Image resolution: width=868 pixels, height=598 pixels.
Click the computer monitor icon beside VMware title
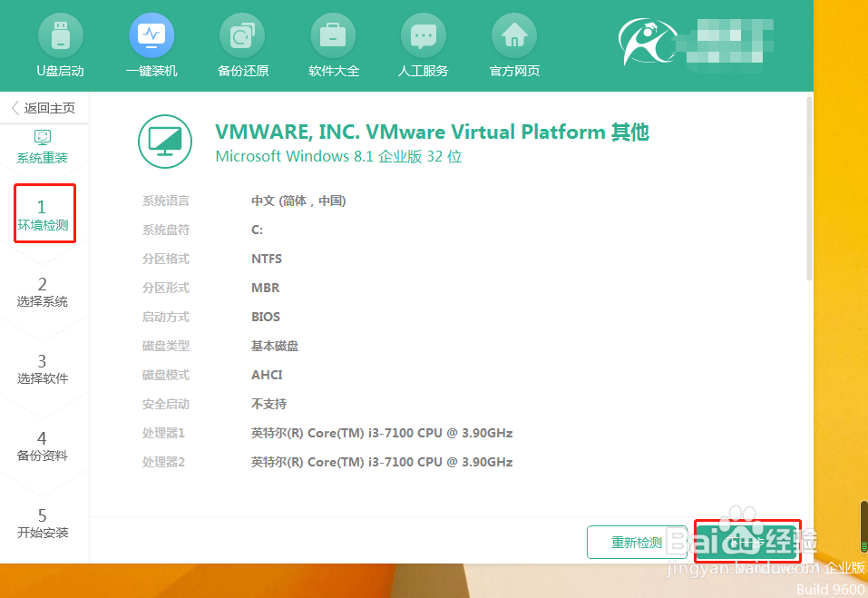pos(165,142)
